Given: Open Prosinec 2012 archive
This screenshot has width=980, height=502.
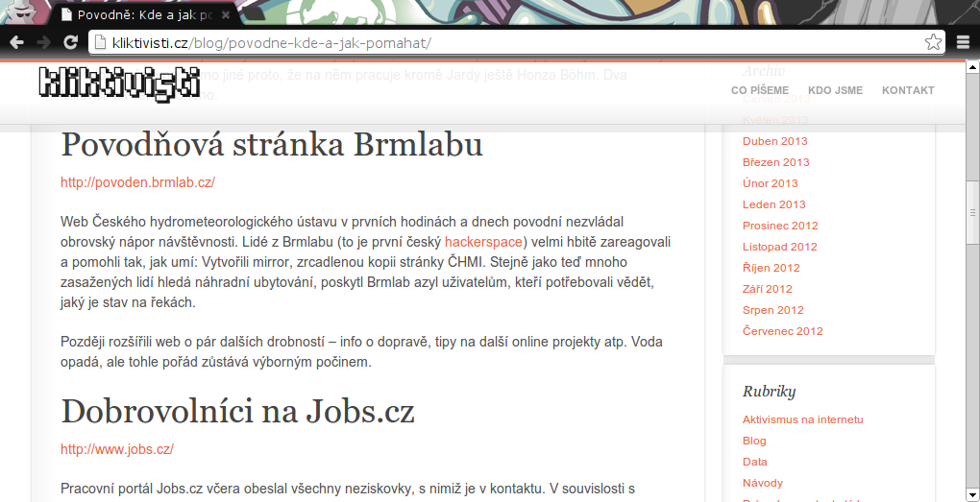Looking at the screenshot, I should point(780,226).
